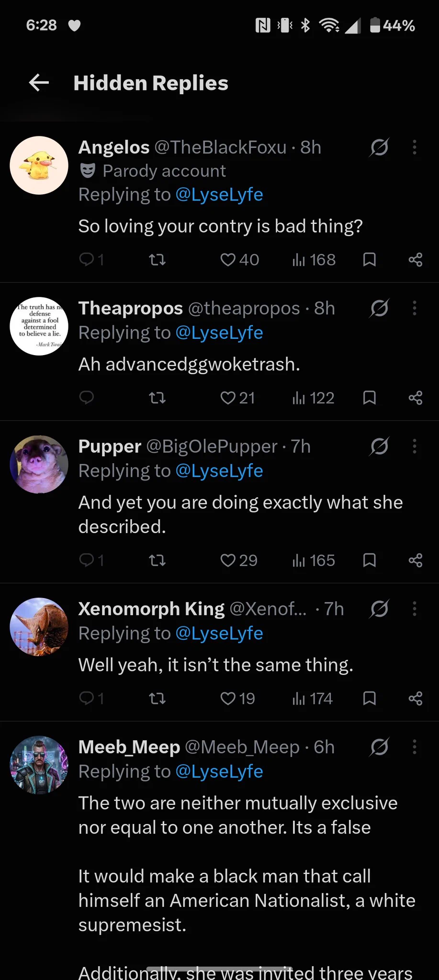Image resolution: width=439 pixels, height=980 pixels.
Task: Tap the Wi-Fi status bar icon
Action: point(329,25)
